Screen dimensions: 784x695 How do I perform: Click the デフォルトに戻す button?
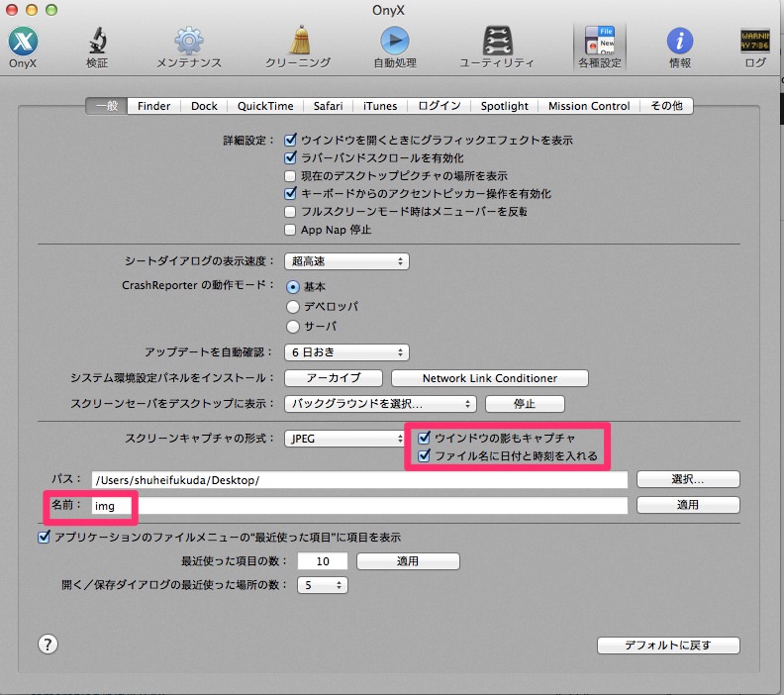coord(668,645)
